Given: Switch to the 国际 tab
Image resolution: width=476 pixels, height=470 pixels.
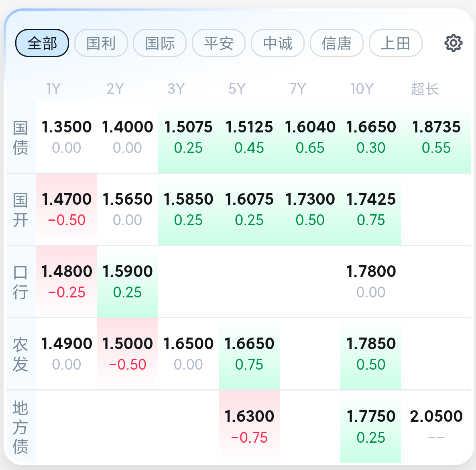Looking at the screenshot, I should coord(160,43).
